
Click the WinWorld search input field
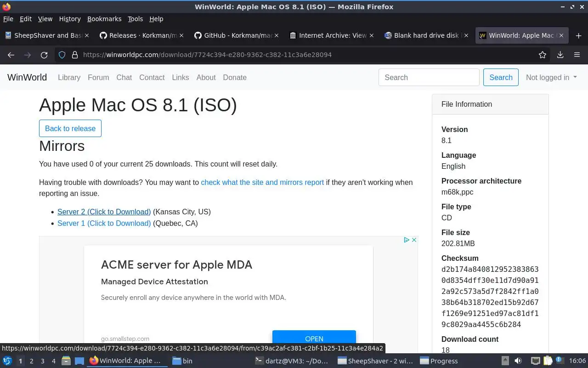pyautogui.click(x=429, y=77)
